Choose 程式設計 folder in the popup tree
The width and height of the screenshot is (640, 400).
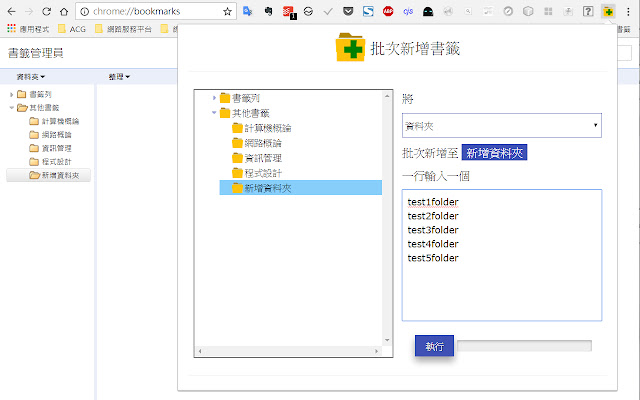click(x=257, y=173)
